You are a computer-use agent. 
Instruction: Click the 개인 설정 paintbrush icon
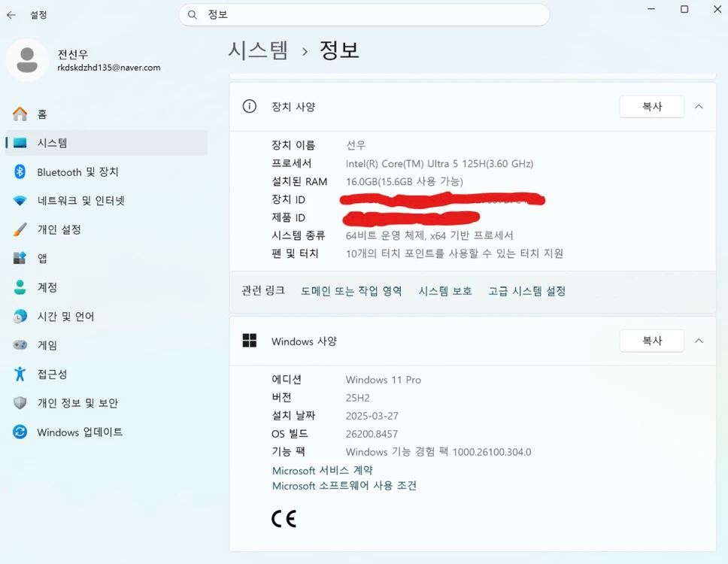[20, 229]
